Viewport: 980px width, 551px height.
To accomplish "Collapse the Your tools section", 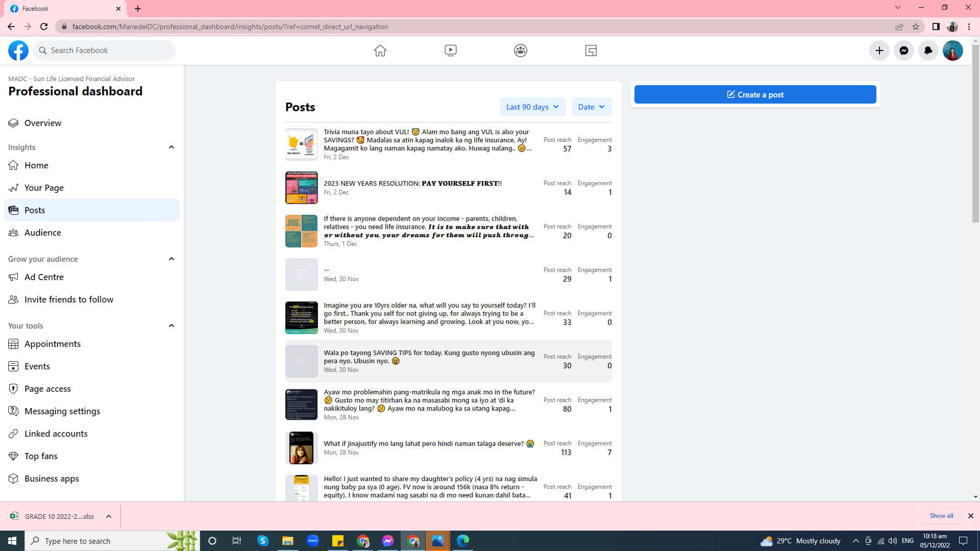I will 171,325.
